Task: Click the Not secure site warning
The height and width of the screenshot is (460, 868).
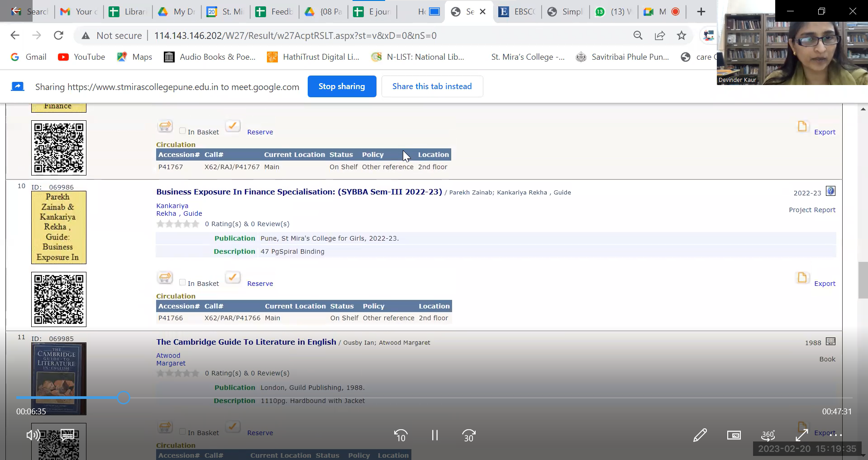Action: pos(112,35)
